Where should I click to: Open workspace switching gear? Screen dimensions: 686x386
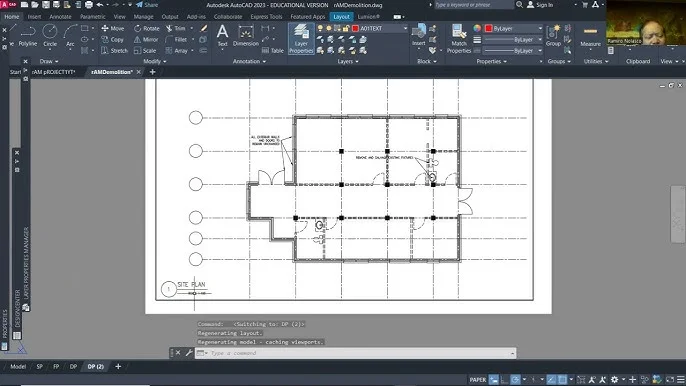615,380
